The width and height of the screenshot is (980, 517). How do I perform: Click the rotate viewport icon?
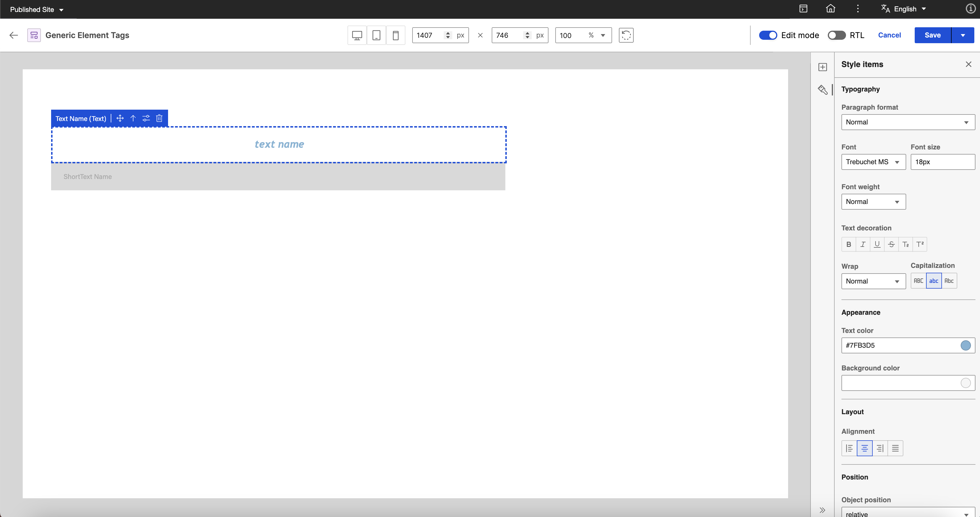[626, 36]
